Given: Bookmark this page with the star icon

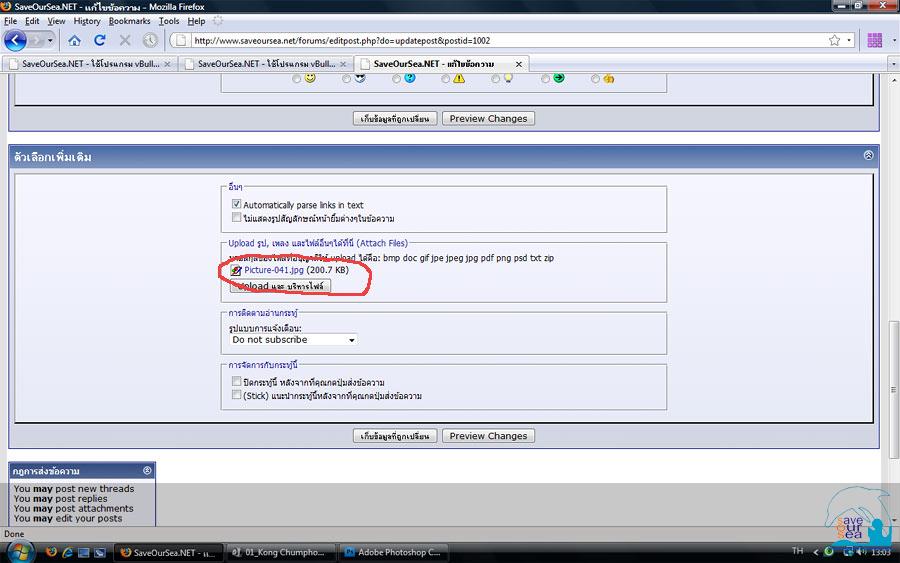Looking at the screenshot, I should (834, 41).
